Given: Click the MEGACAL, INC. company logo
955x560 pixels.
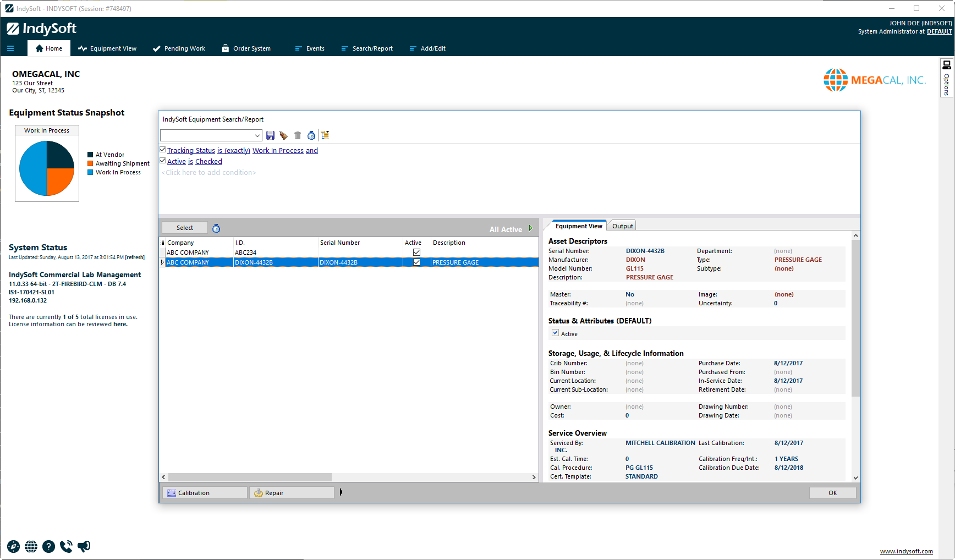Looking at the screenshot, I should pyautogui.click(x=875, y=80).
